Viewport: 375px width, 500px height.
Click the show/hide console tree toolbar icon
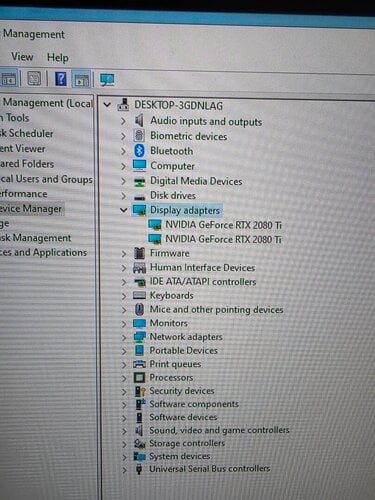coord(9,79)
